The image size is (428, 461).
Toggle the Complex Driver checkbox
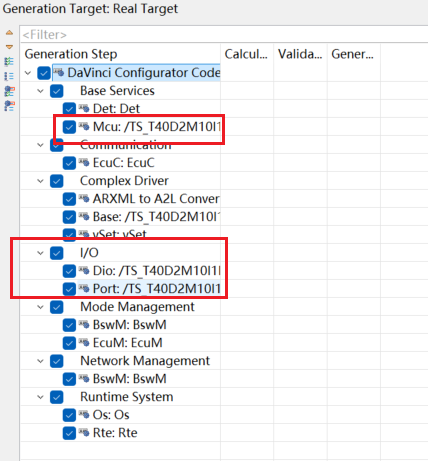click(57, 181)
